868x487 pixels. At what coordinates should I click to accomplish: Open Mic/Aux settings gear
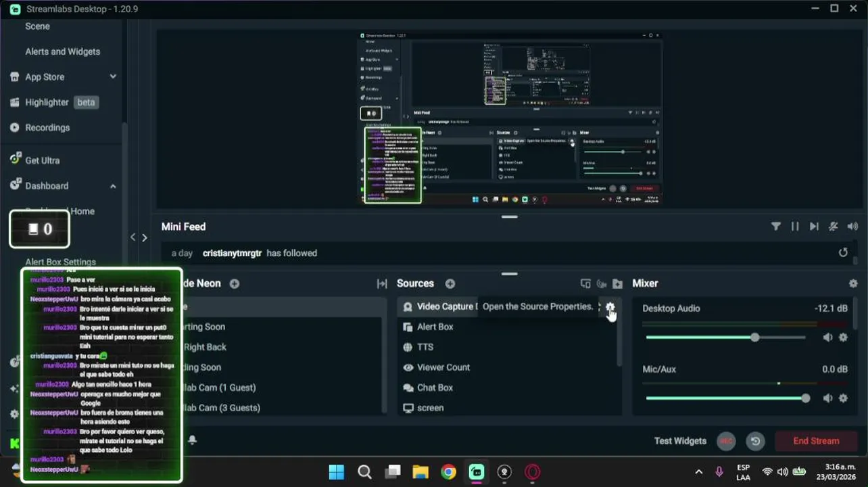[843, 398]
